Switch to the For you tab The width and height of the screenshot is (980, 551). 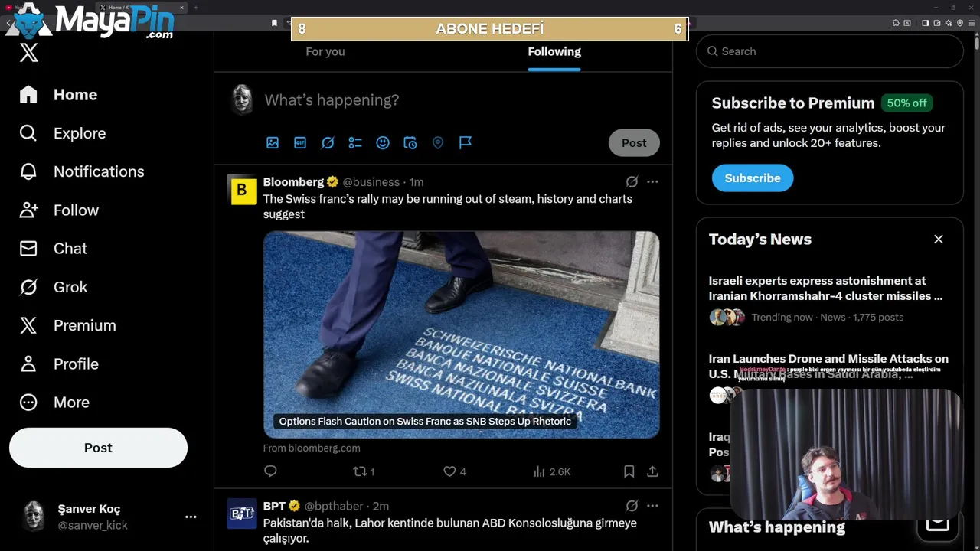tap(325, 51)
